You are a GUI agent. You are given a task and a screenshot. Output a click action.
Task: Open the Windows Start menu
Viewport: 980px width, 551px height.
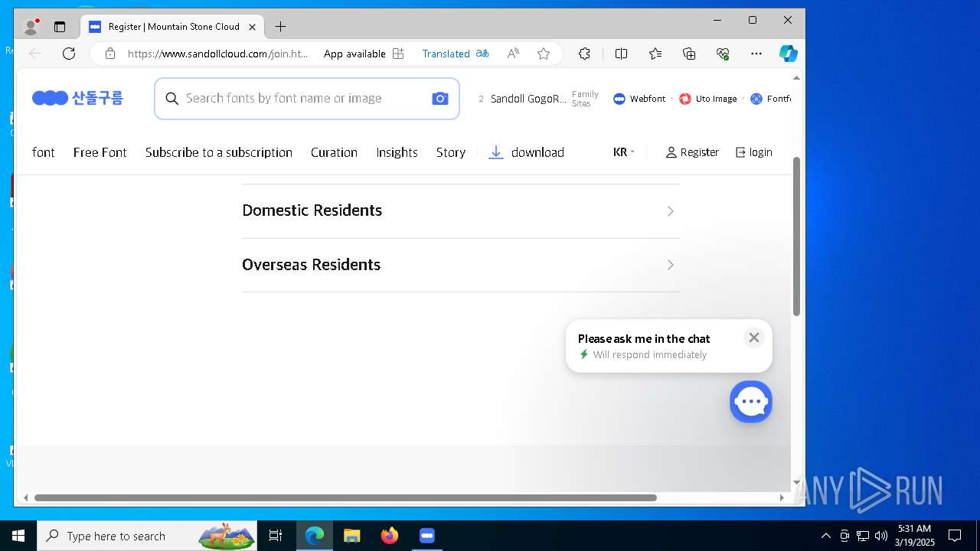pos(18,536)
